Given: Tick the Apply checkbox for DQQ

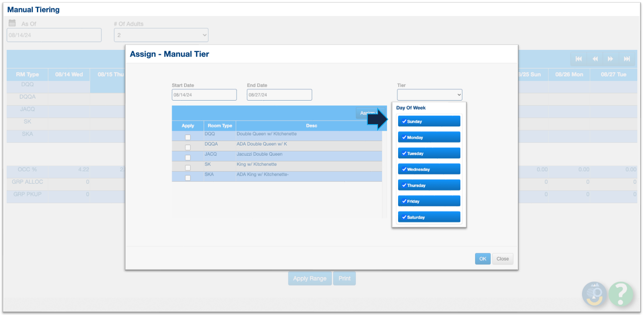Looking at the screenshot, I should click(188, 137).
